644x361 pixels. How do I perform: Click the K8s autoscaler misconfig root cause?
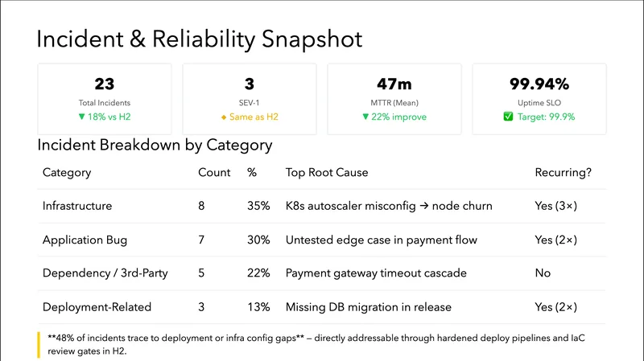pyautogui.click(x=389, y=206)
